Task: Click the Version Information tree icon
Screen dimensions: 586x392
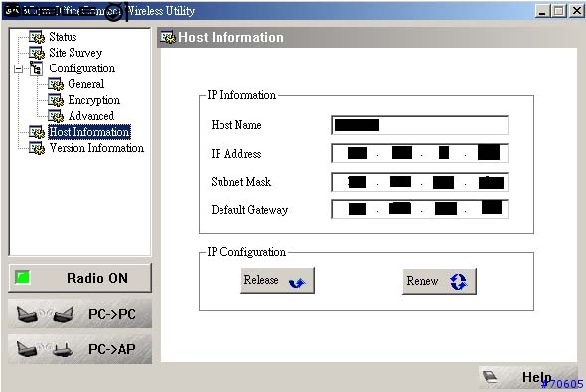Action: pos(37,148)
